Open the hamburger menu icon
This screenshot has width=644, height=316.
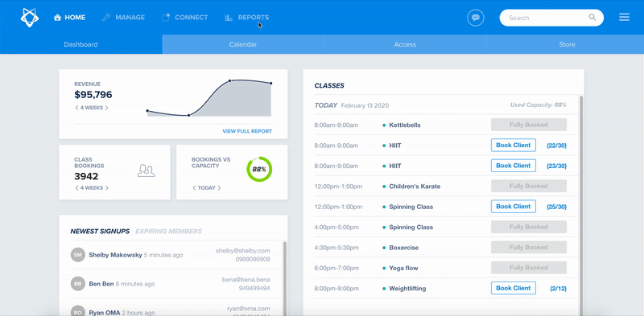625,17
